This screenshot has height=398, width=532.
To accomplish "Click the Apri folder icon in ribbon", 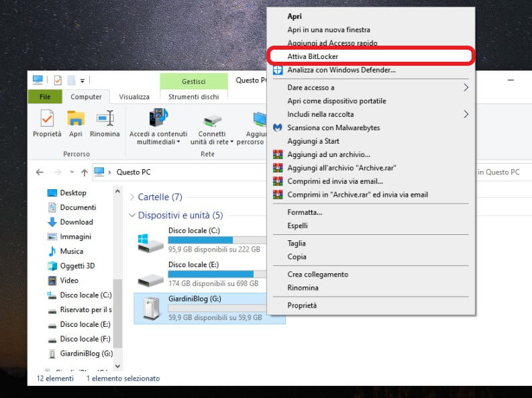I will (x=76, y=123).
